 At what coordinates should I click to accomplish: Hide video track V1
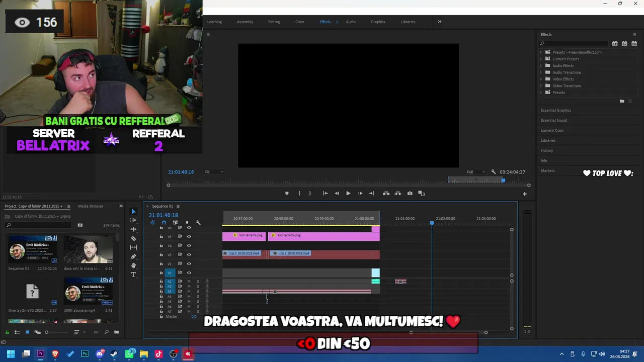[x=189, y=273]
